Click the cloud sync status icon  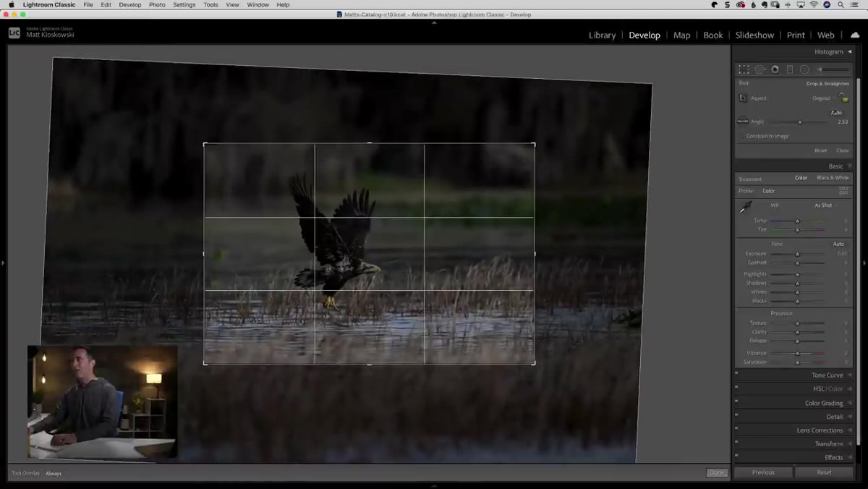click(854, 35)
